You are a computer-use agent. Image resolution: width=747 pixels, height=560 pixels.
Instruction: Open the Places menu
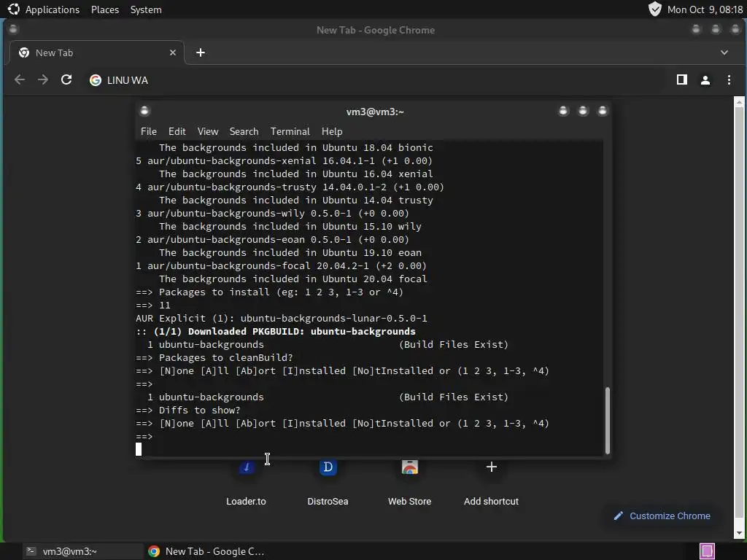click(105, 9)
